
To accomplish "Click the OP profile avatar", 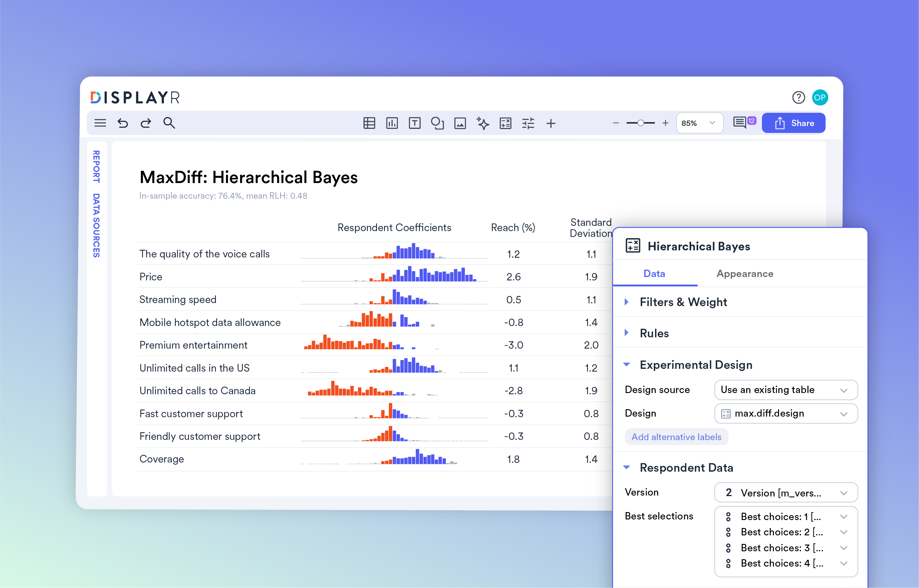I will [820, 97].
